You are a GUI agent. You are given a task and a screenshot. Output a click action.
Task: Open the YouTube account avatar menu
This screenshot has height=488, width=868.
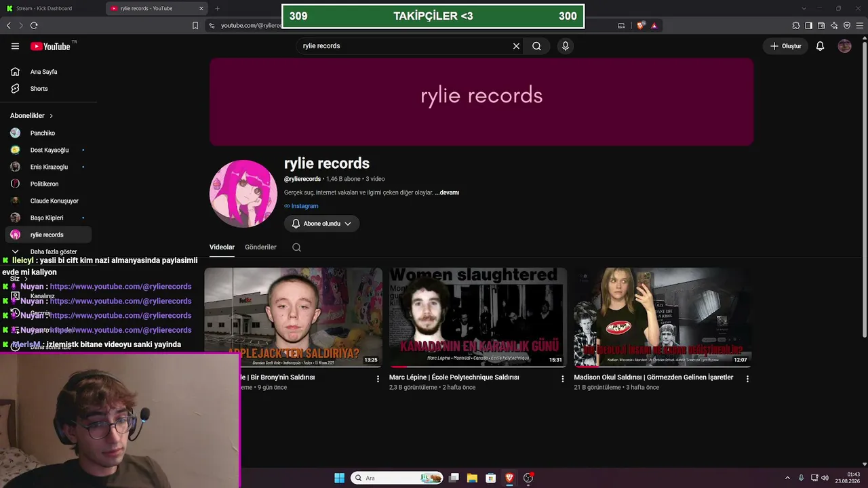tap(844, 46)
